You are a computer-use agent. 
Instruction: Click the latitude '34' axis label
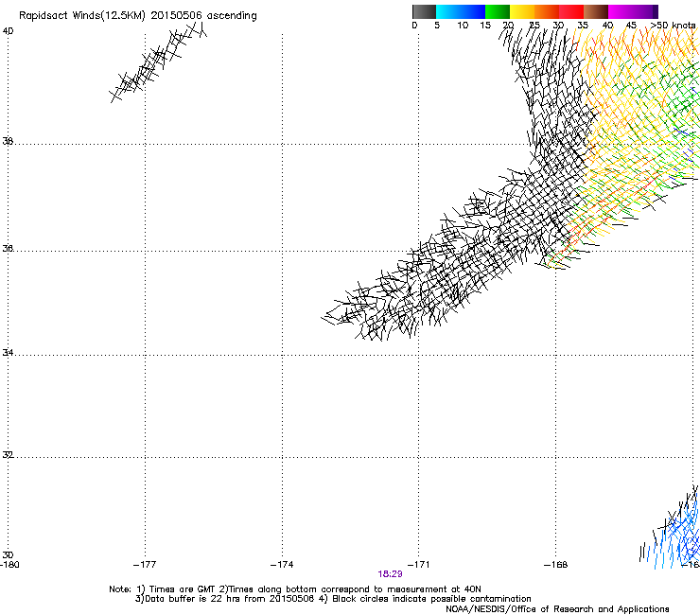[8, 353]
